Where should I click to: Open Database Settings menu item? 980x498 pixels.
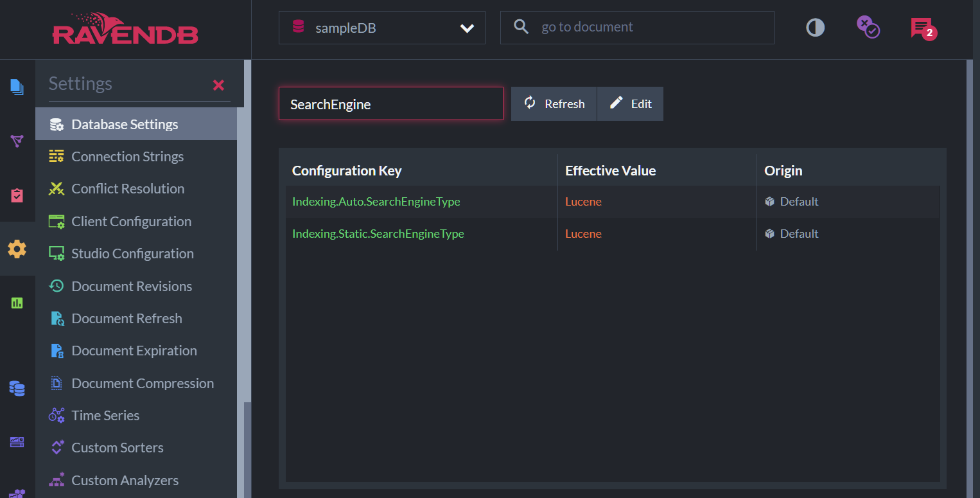136,124
